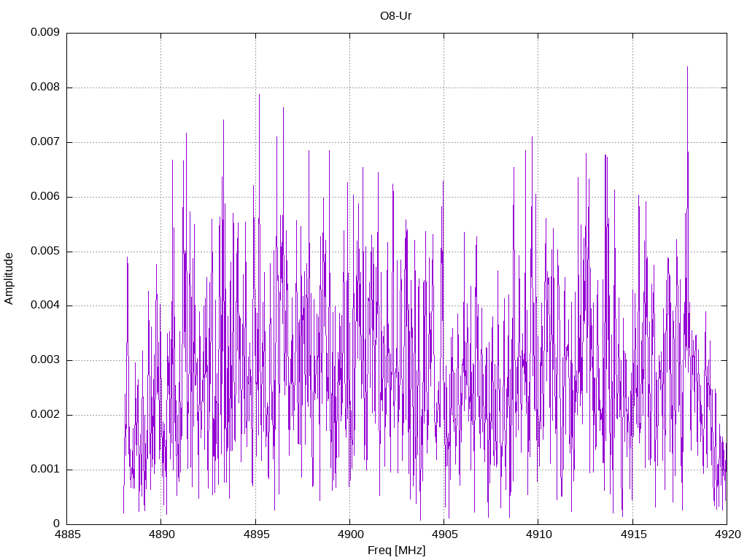Click the plot title O8-Ur
The width and height of the screenshot is (747, 560).
tap(395, 16)
